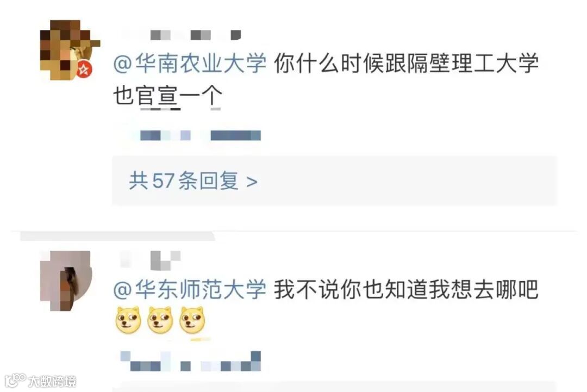Open the @华南农业大学 mention
This screenshot has height=392, width=587.
[x=190, y=63]
